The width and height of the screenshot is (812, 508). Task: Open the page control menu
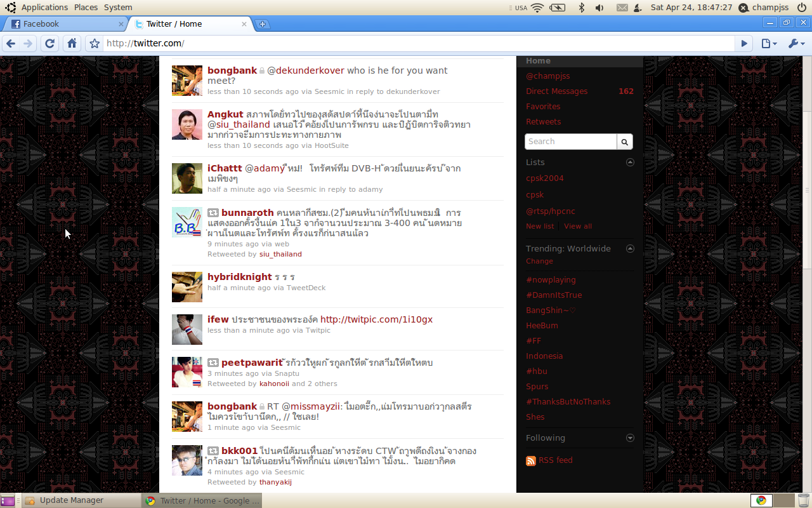769,43
